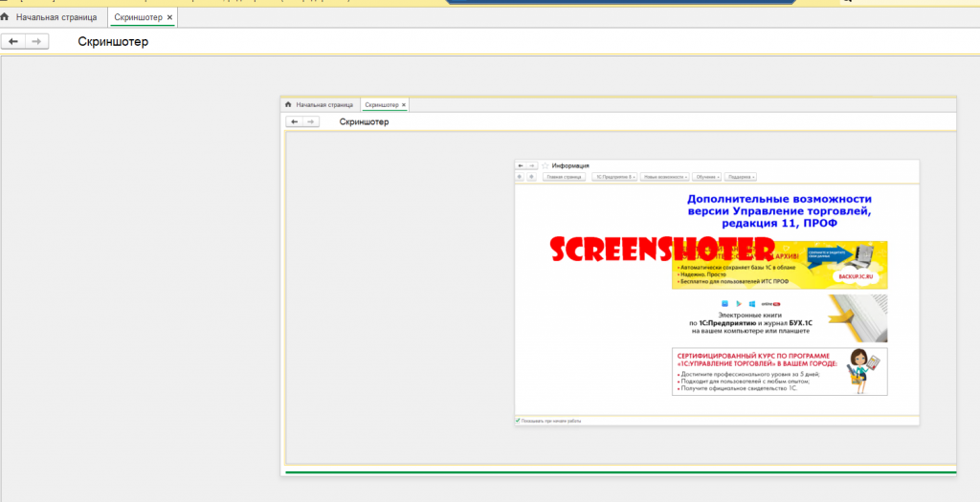Open the Электронные книги banner
Image resolution: width=980 pixels, height=502 pixels.
point(779,318)
